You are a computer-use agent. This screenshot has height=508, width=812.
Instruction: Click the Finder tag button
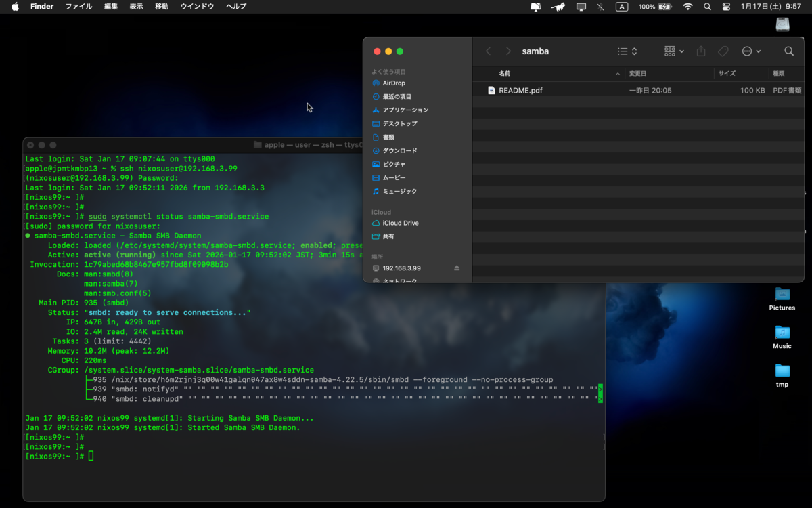pyautogui.click(x=723, y=51)
